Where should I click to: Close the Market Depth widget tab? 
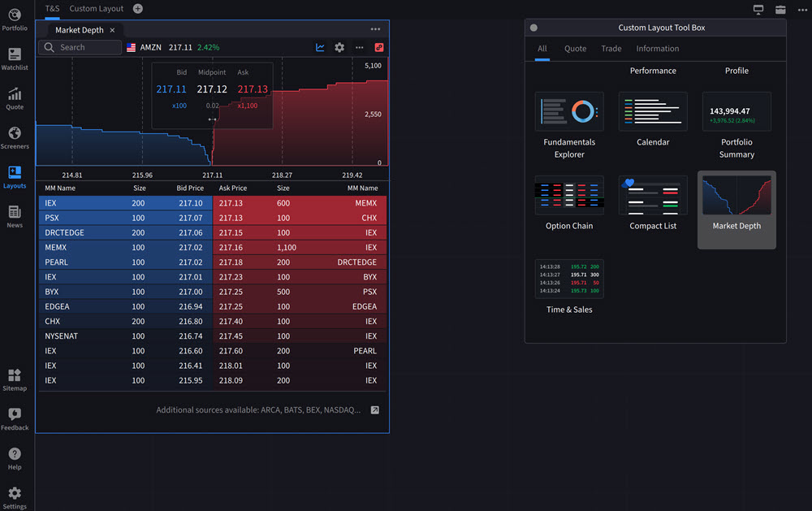112,30
